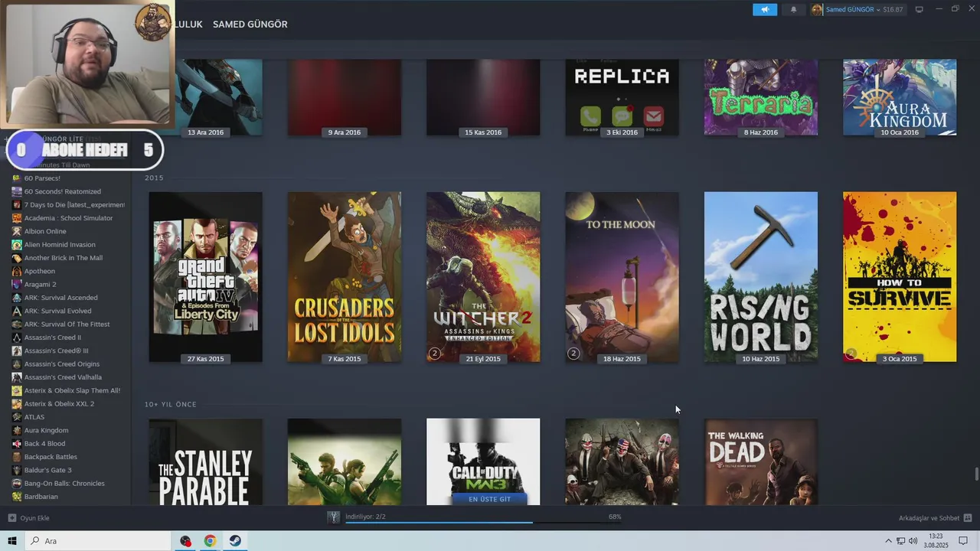
Task: Select Assassin's Creed® III list icon
Action: coord(17,350)
